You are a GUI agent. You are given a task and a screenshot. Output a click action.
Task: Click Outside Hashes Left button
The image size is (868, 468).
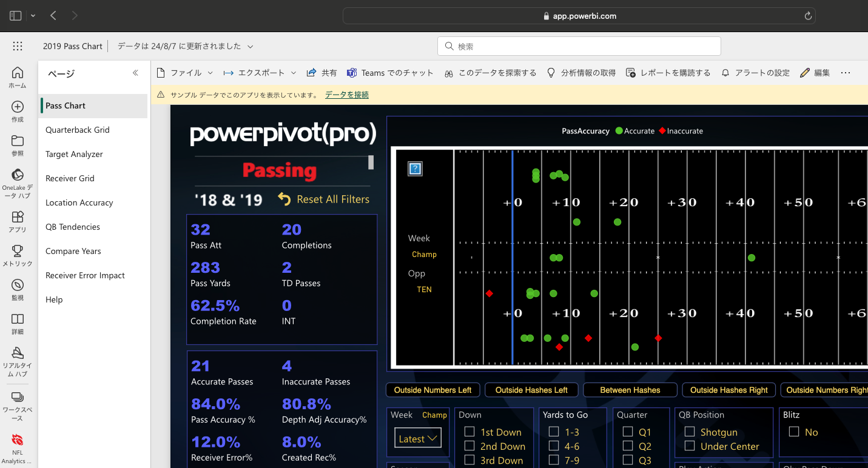(x=531, y=390)
